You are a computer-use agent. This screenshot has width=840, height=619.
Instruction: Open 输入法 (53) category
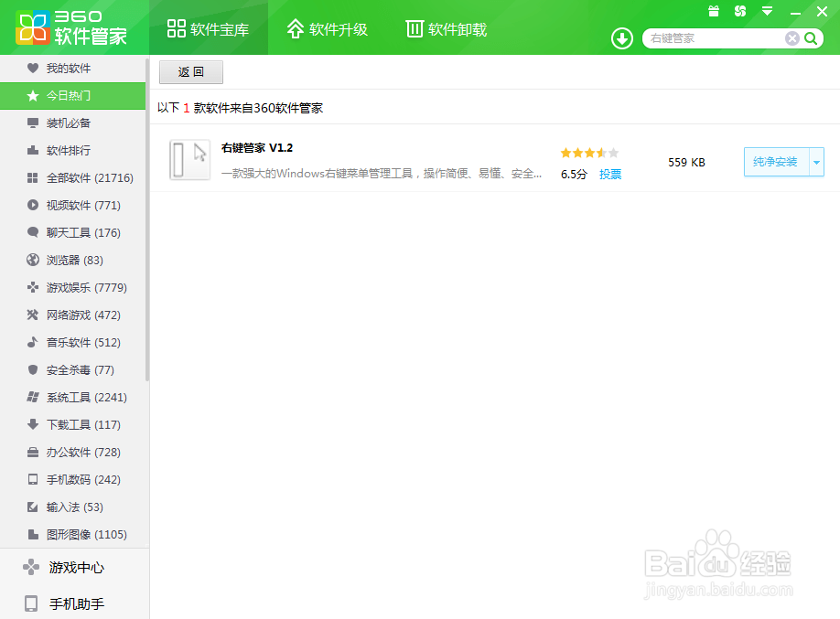73,507
